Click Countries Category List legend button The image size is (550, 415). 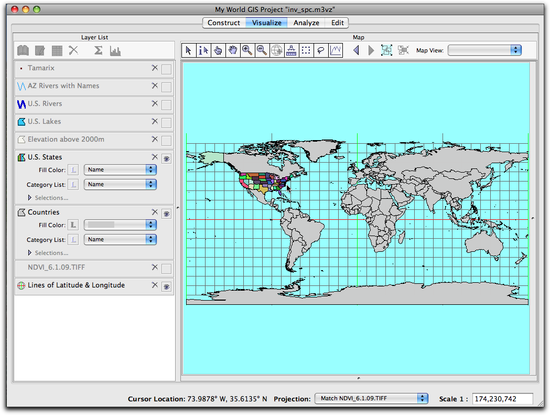[73, 239]
